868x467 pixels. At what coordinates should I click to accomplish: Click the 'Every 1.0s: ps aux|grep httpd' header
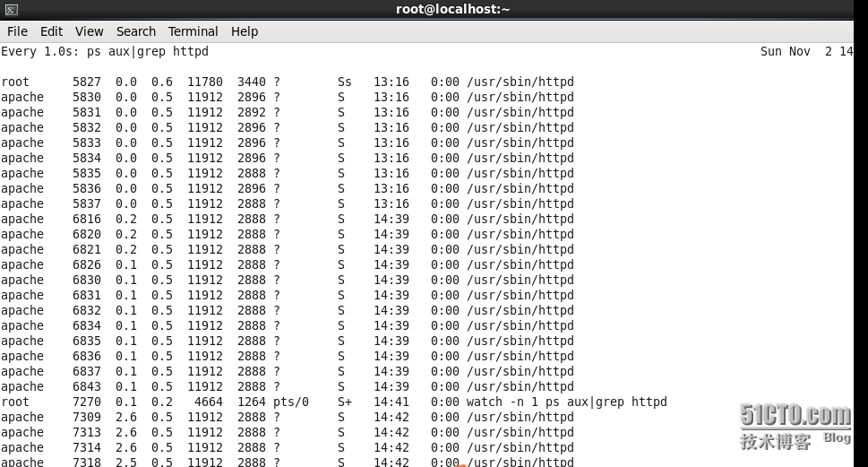pyautogui.click(x=105, y=51)
